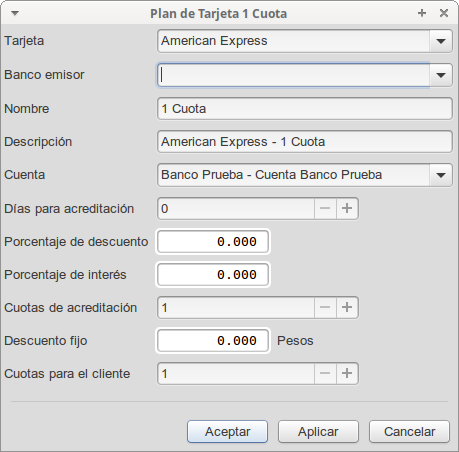This screenshot has height=452, width=459.
Task: Decrease Cuotas de acreditación value
Action: (x=325, y=307)
